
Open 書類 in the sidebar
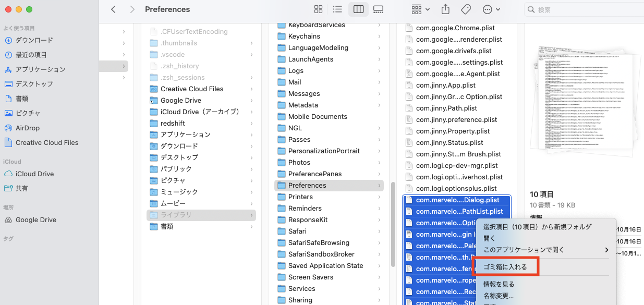22,99
